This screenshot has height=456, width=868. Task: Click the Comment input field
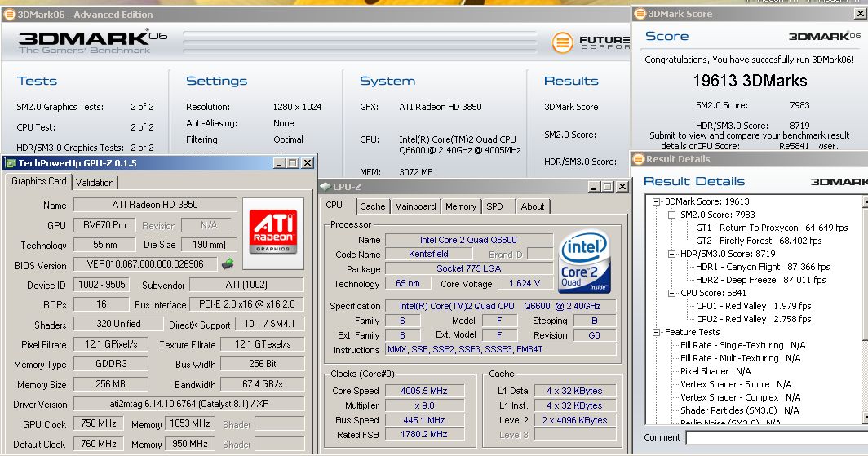(777, 438)
